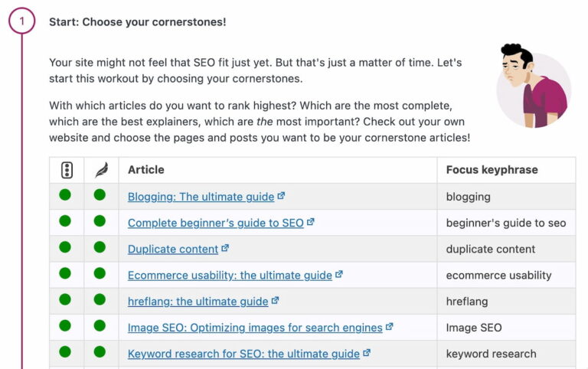Click external-link icon beside Blogging guide

click(x=281, y=195)
